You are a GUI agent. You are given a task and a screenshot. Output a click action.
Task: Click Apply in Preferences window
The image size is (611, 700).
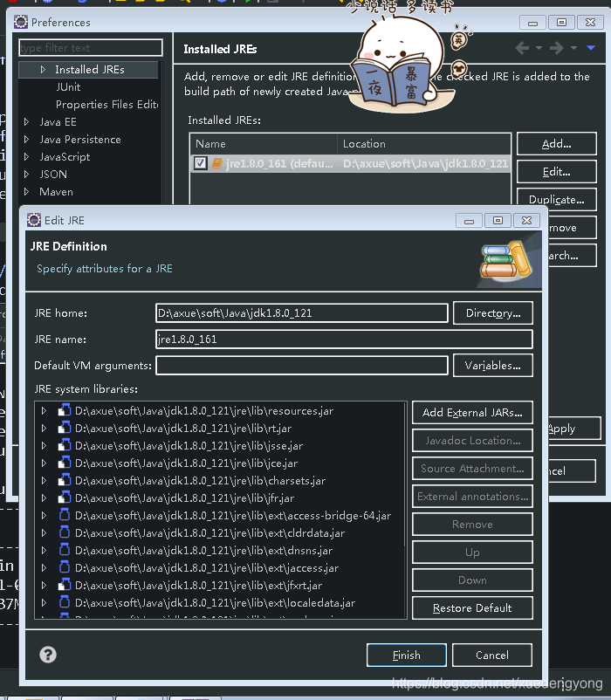(573, 429)
